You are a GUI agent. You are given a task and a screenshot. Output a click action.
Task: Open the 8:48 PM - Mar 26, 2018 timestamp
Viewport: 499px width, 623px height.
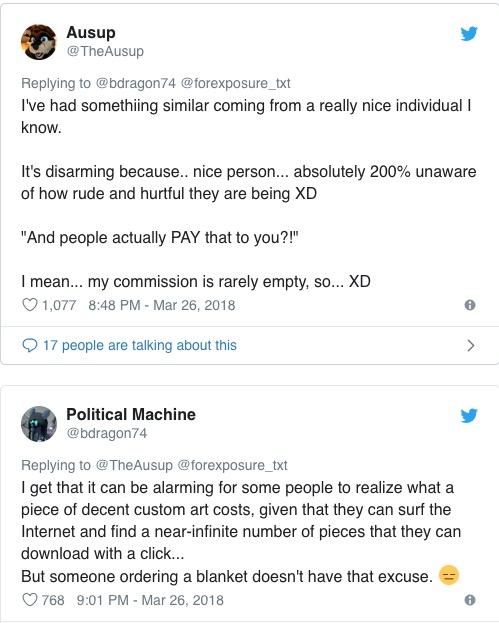162,305
